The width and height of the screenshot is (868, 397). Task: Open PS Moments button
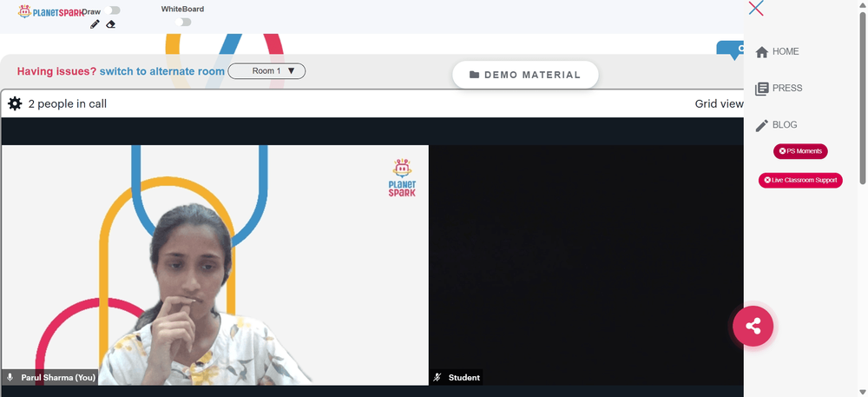tap(800, 151)
